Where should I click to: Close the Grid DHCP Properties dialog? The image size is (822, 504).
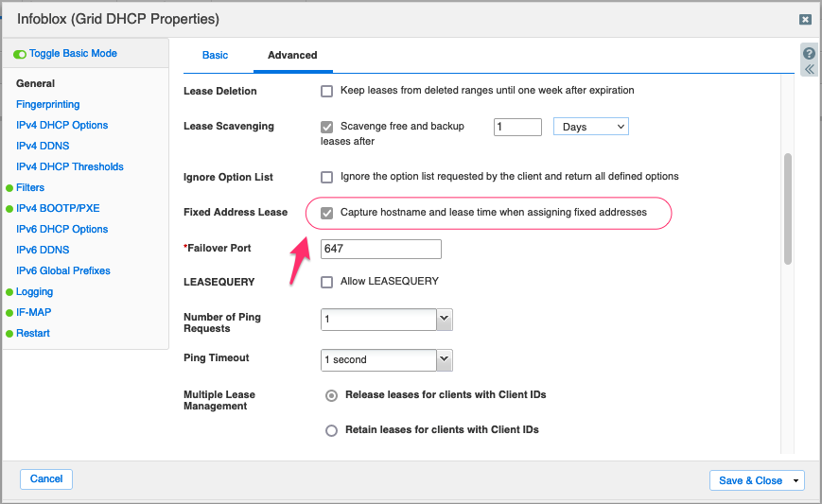tap(805, 19)
